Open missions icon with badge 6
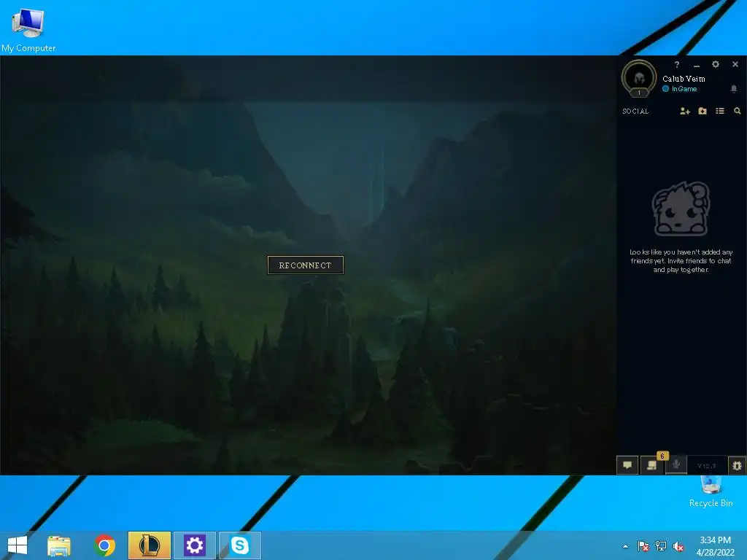This screenshot has width=747, height=560. (651, 465)
